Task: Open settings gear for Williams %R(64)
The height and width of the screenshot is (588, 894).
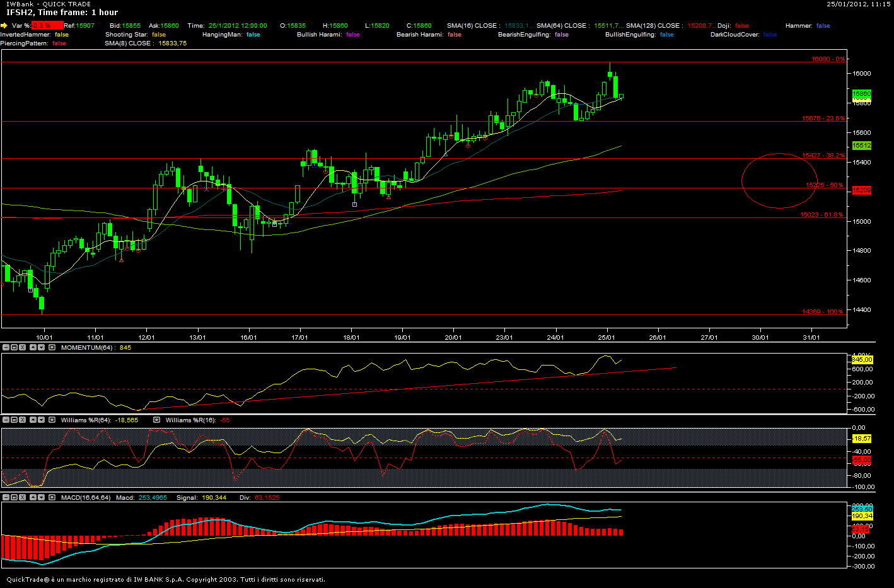Action: click(x=52, y=419)
